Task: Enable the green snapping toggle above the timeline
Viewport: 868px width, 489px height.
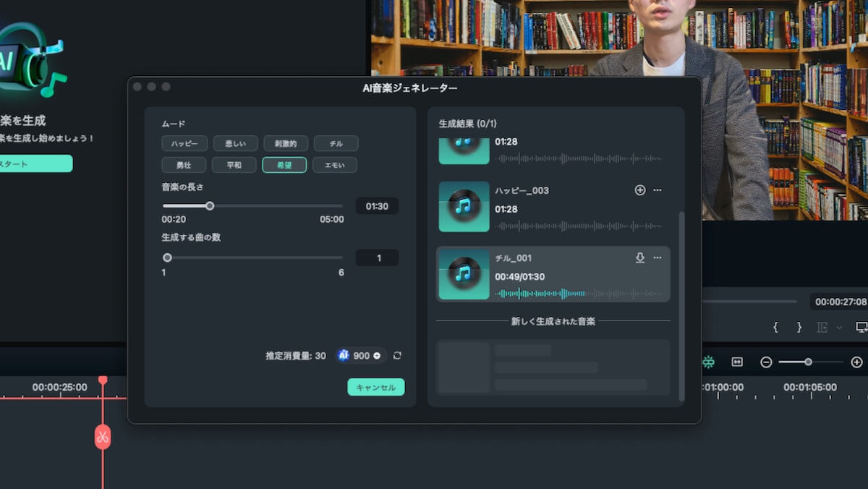Action: [x=707, y=362]
